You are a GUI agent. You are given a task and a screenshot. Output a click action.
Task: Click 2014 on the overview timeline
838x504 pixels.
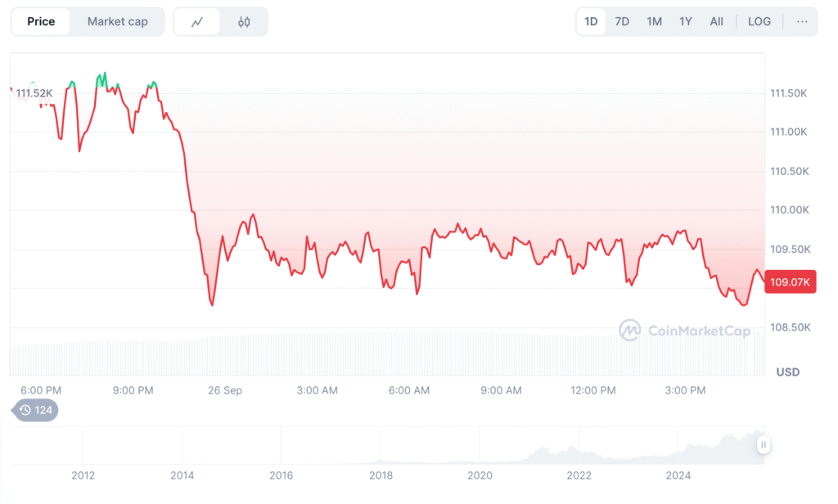point(182,475)
